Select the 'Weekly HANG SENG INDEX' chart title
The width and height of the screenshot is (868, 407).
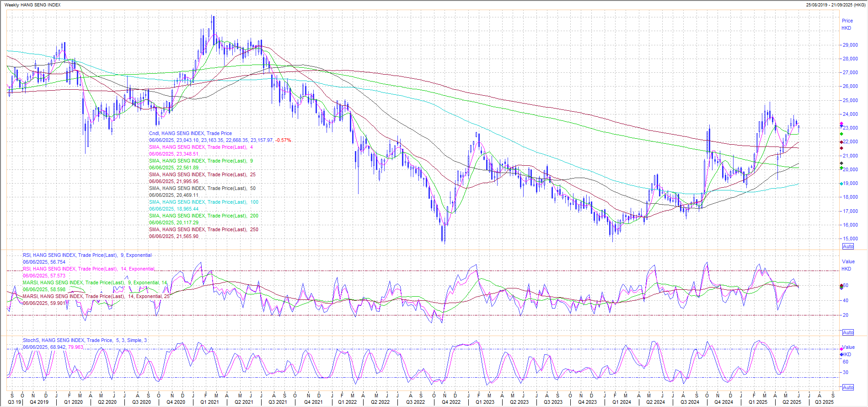coord(32,5)
